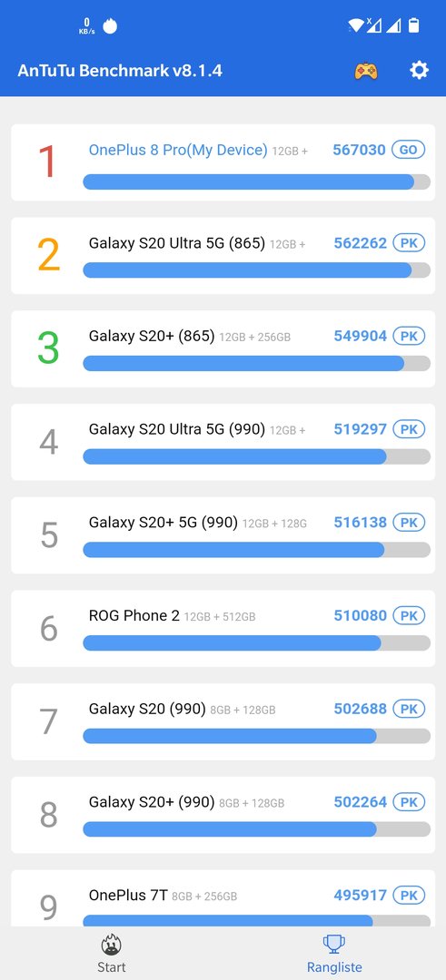The width and height of the screenshot is (446, 980).
Task: Click the Galaxy S20+ (990) device name
Action: click(x=152, y=802)
